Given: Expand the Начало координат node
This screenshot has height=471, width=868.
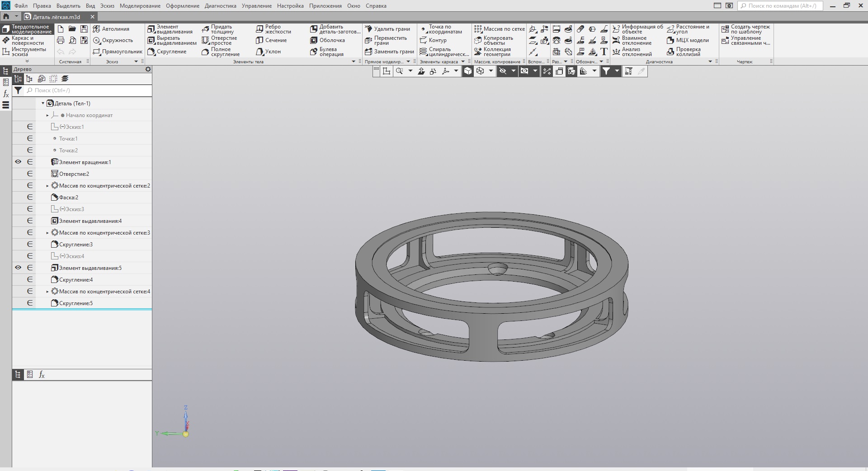Looking at the screenshot, I should tap(47, 115).
